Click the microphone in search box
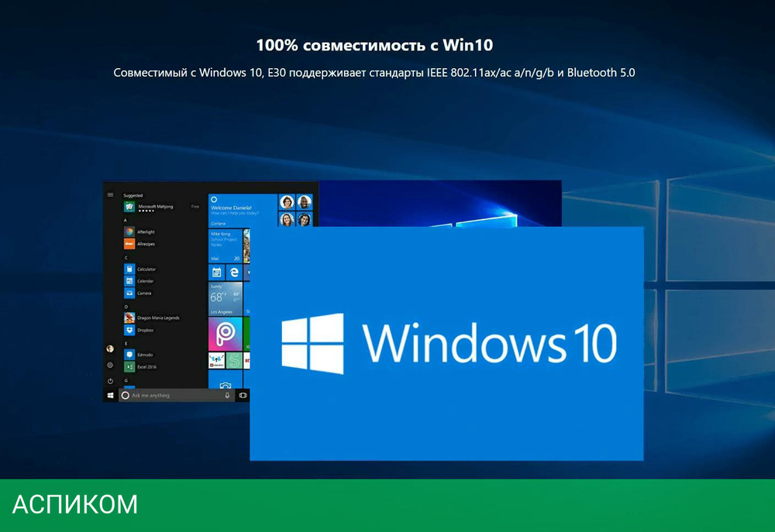 227,395
